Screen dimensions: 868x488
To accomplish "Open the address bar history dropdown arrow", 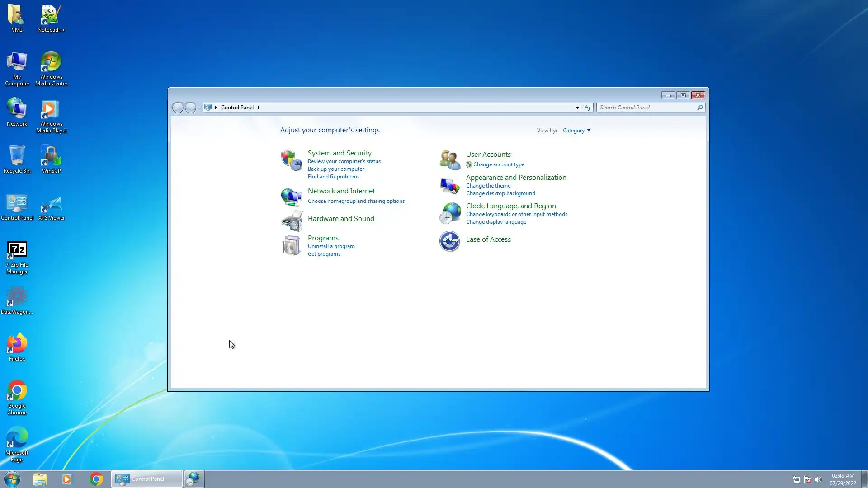I will 577,108.
